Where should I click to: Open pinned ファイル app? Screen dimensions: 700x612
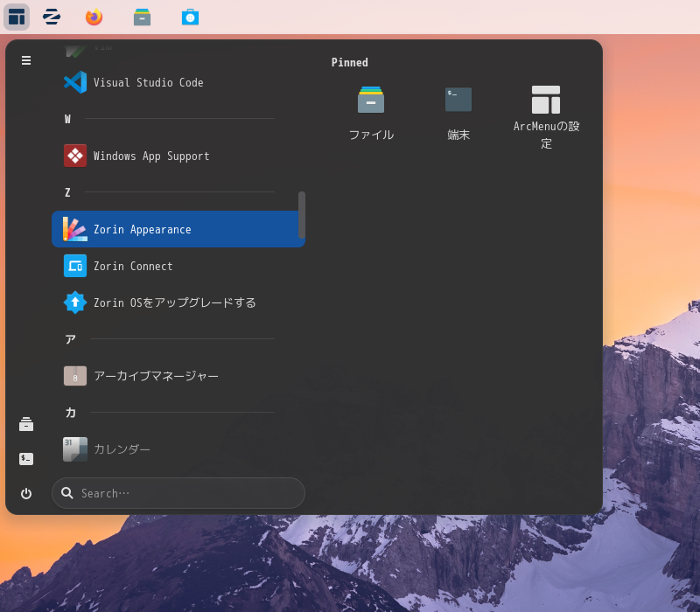[x=371, y=114]
